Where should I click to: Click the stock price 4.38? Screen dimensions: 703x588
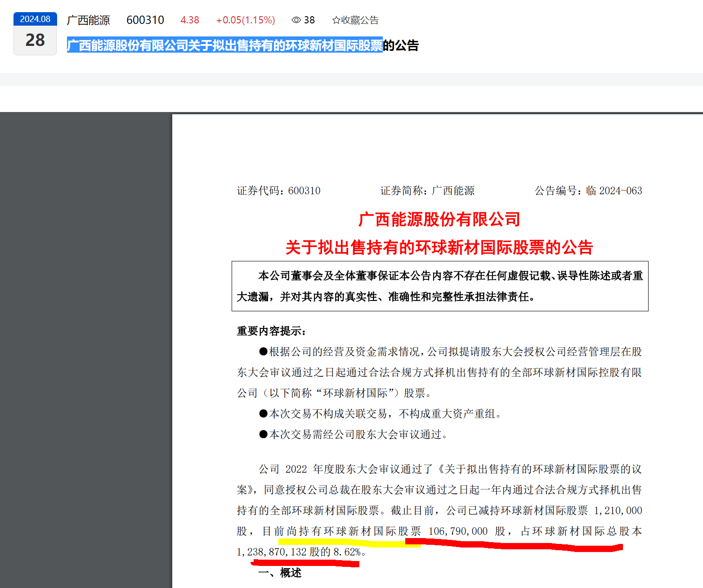pos(190,20)
